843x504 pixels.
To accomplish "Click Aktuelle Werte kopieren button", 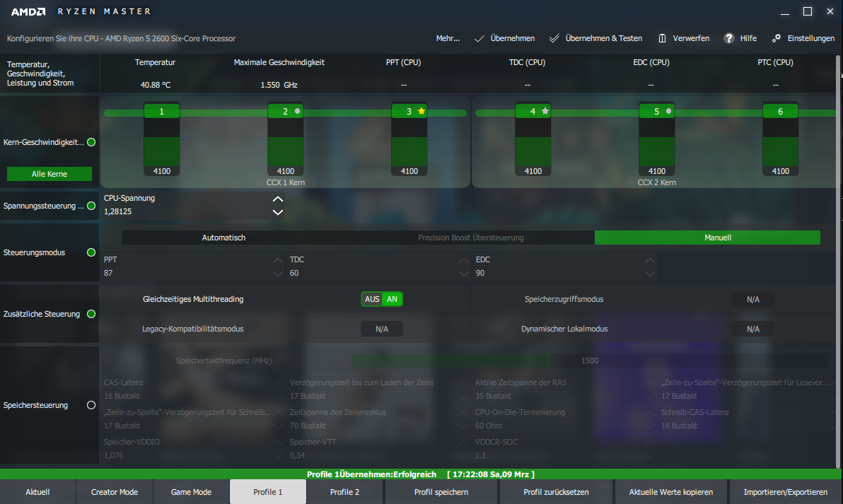I will [x=671, y=492].
